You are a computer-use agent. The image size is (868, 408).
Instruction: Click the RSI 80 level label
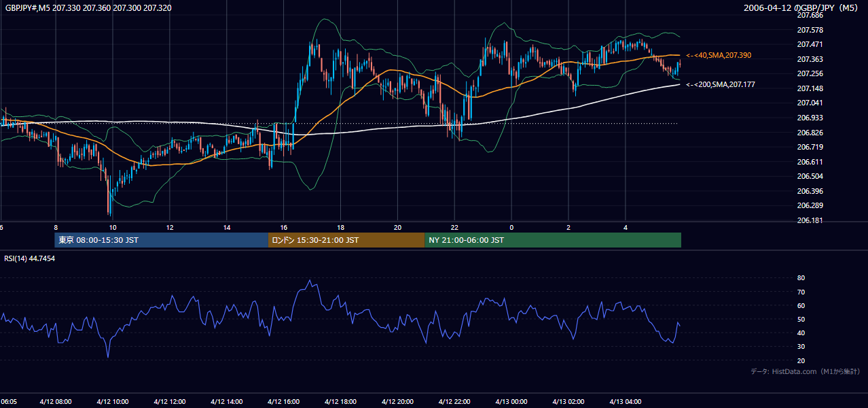pyautogui.click(x=801, y=278)
